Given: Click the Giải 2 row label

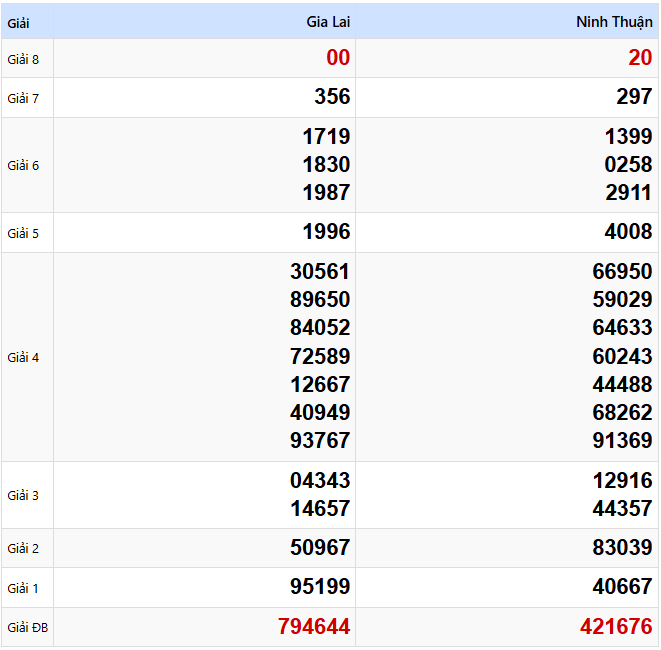Looking at the screenshot, I should [23, 548].
